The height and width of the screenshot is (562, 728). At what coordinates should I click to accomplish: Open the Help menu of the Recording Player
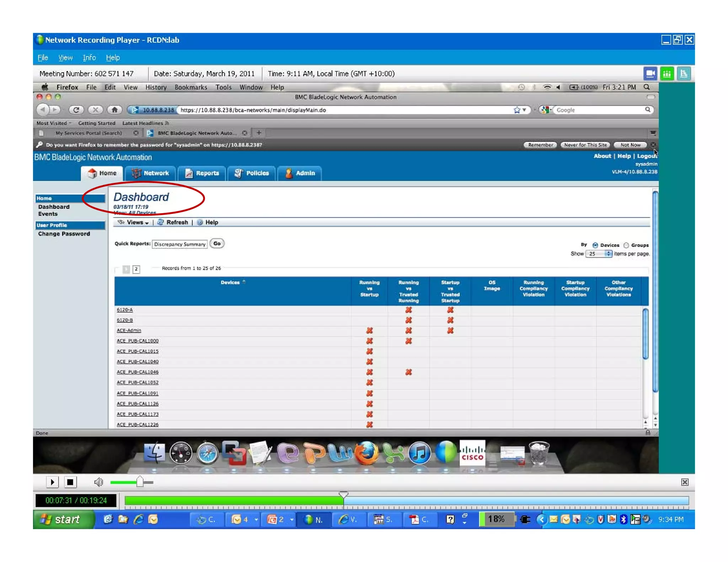(113, 58)
